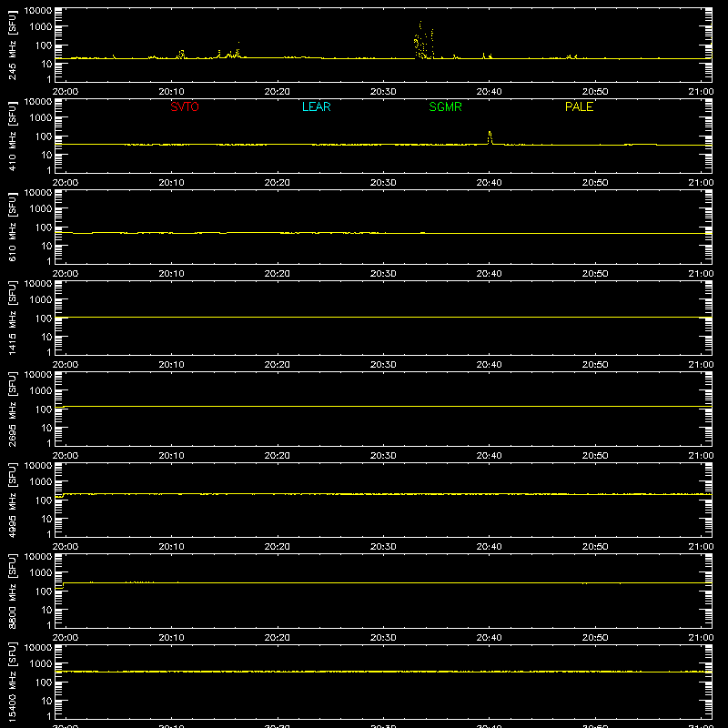Click 20:10 tick label under the 245 MHz plot
This screenshot has width=728, height=728.
coord(171,92)
